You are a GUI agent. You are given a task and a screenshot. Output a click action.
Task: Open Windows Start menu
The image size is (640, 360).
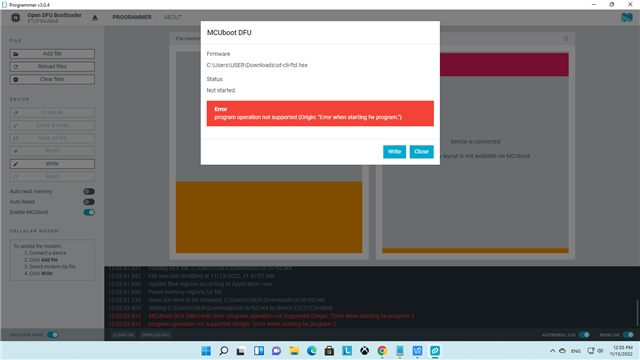click(x=206, y=351)
